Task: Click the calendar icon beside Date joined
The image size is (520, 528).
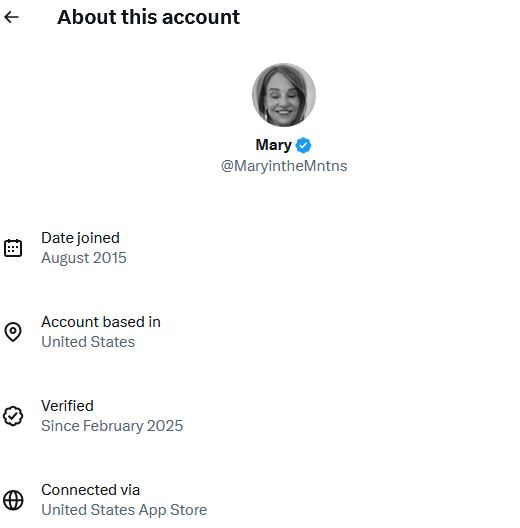Action: [x=13, y=248]
